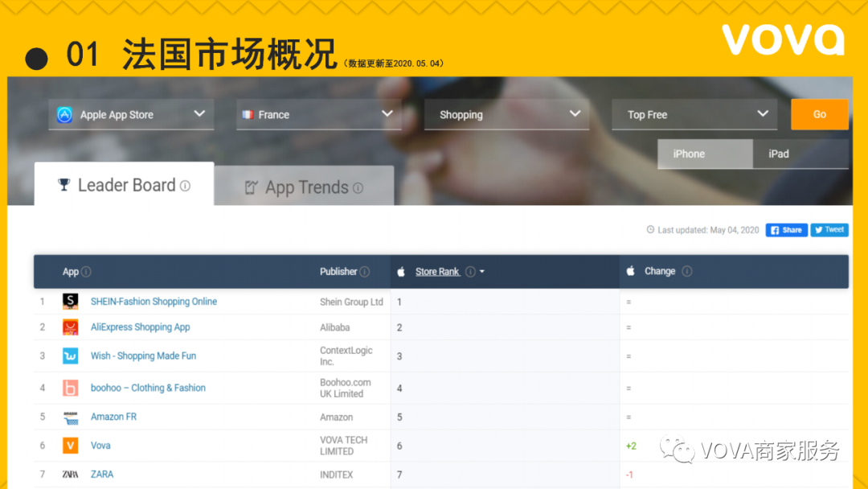Click the SHEIN app icon
Screen dimensions: 868x489
pyautogui.click(x=70, y=302)
